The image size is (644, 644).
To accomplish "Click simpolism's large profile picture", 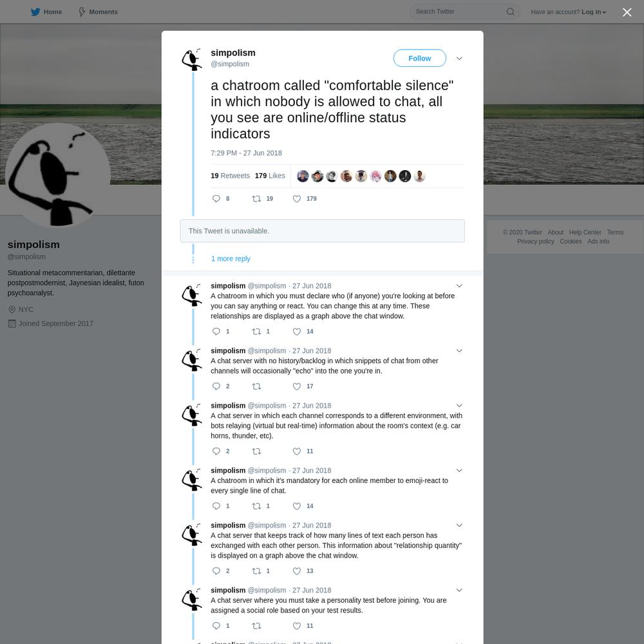I will point(58,175).
